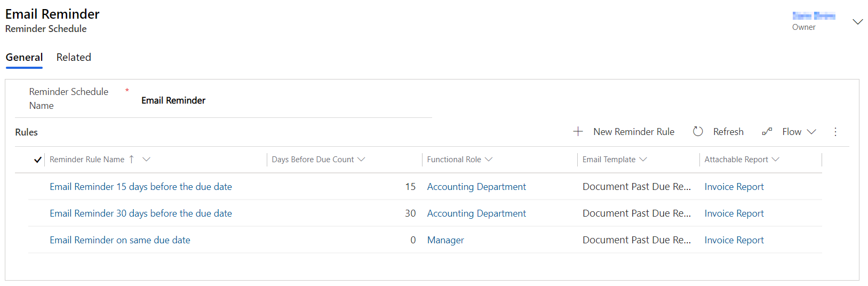The width and height of the screenshot is (868, 286).
Task: Click the Refresh circular arrow icon
Action: 698,131
